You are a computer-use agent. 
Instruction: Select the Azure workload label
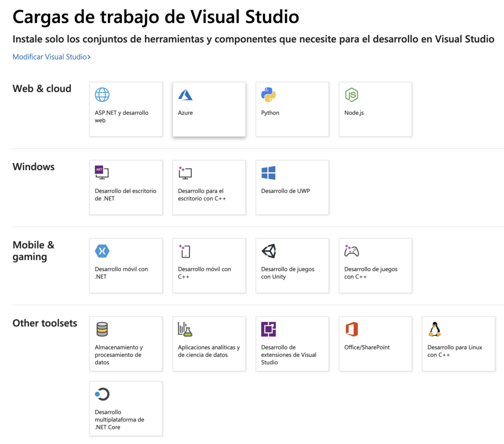pos(186,113)
